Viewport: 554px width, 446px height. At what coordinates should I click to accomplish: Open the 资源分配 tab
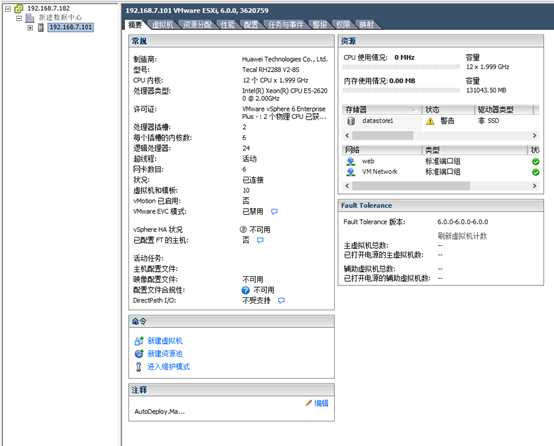197,25
